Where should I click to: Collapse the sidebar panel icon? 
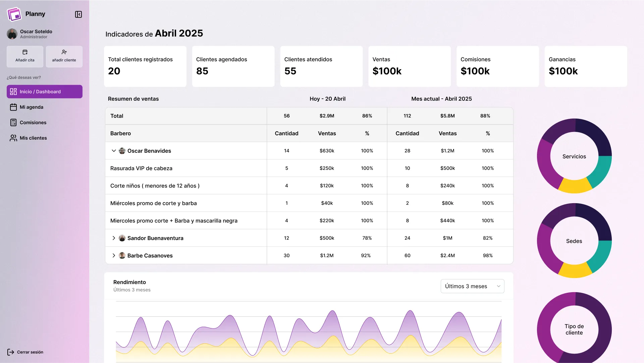[78, 14]
